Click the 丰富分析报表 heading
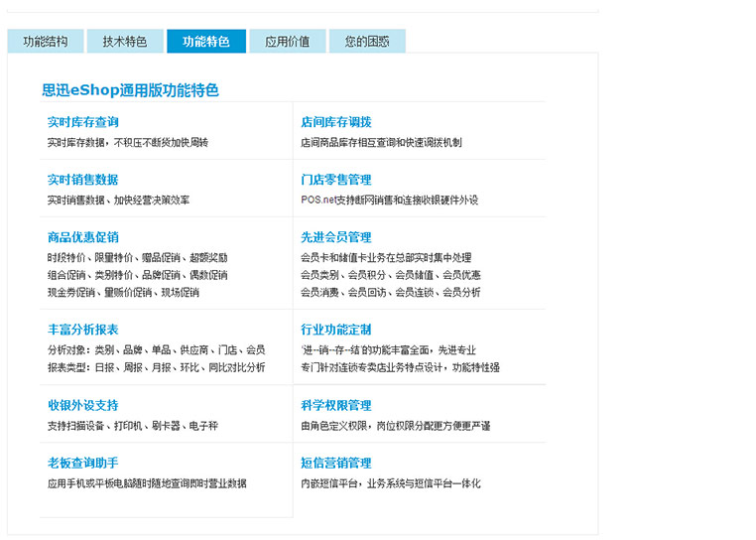Viewport: 756px width, 540px height. (83, 330)
